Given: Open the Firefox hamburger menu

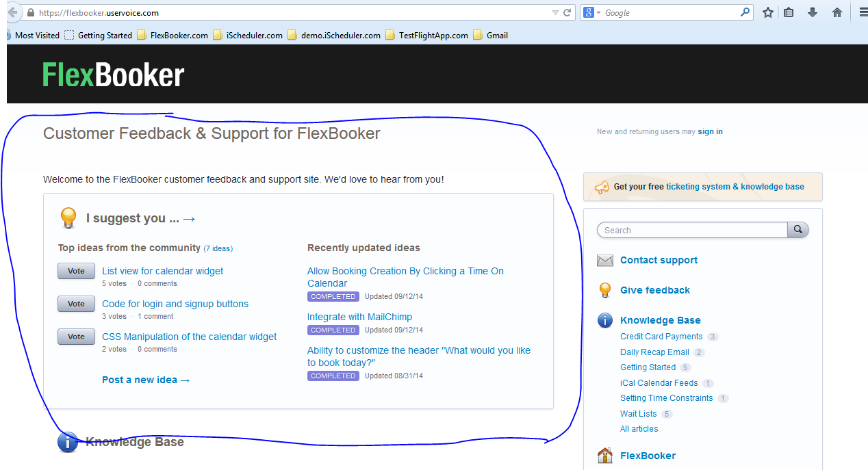Looking at the screenshot, I should pyautogui.click(x=863, y=12).
